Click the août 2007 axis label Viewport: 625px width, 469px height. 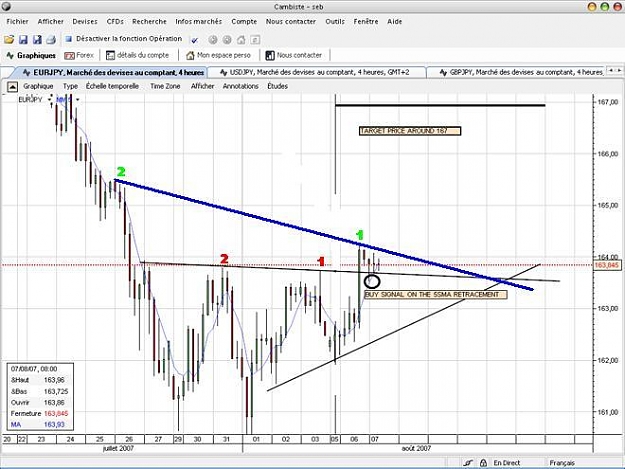coord(416,448)
